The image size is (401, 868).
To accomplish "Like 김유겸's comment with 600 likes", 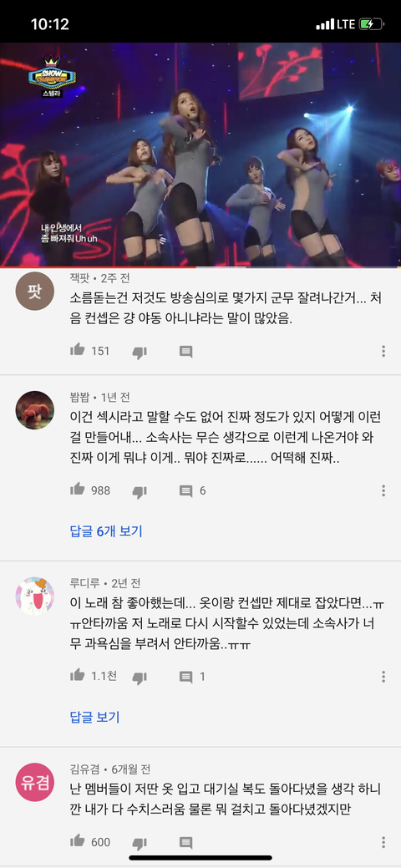I will click(x=78, y=841).
